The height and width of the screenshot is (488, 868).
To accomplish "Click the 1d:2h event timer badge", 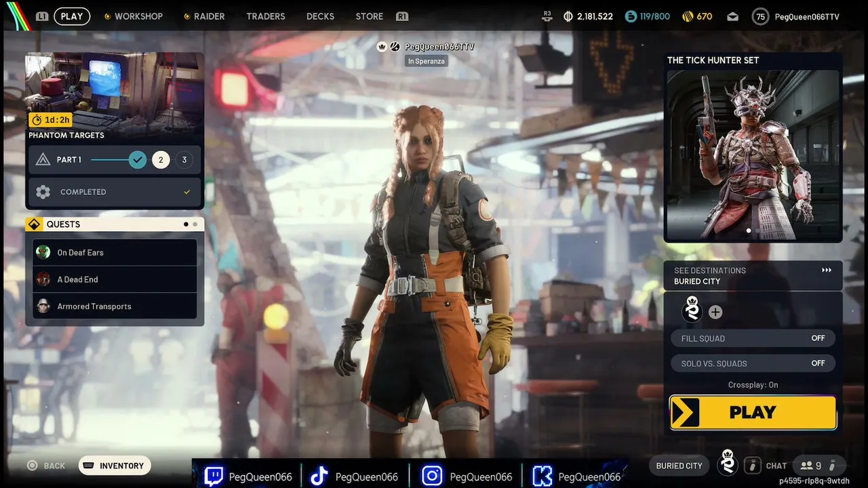I will [x=50, y=120].
